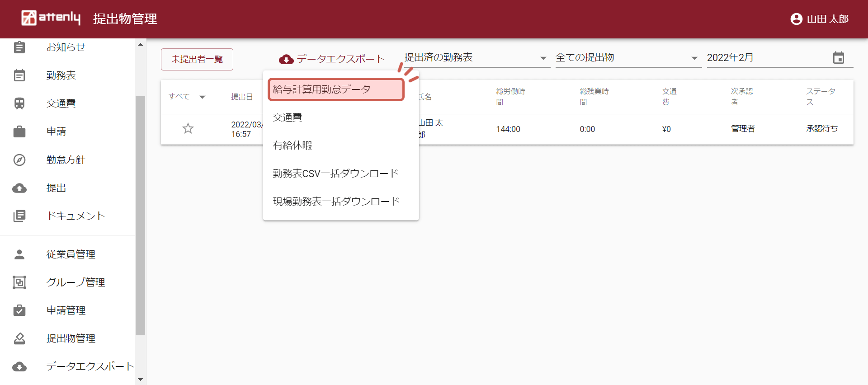Click the bus icon for 交通費
The image size is (868, 385).
click(x=19, y=103)
